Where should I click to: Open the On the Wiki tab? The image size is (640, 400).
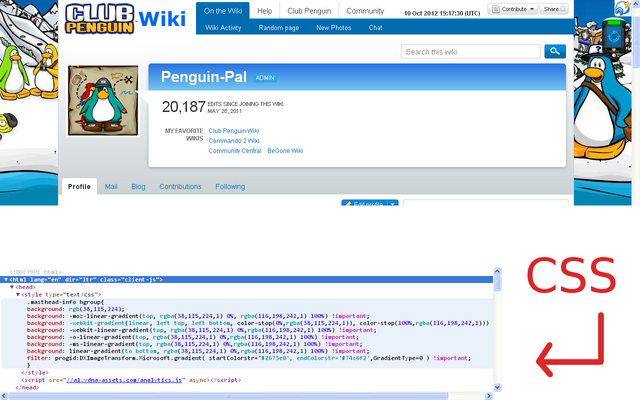(x=223, y=11)
